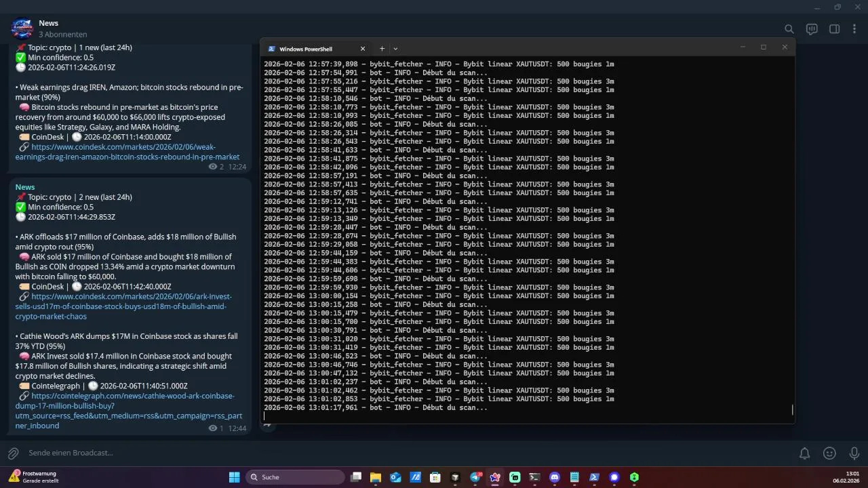Minimize the Windows PowerShell window

[x=743, y=47]
